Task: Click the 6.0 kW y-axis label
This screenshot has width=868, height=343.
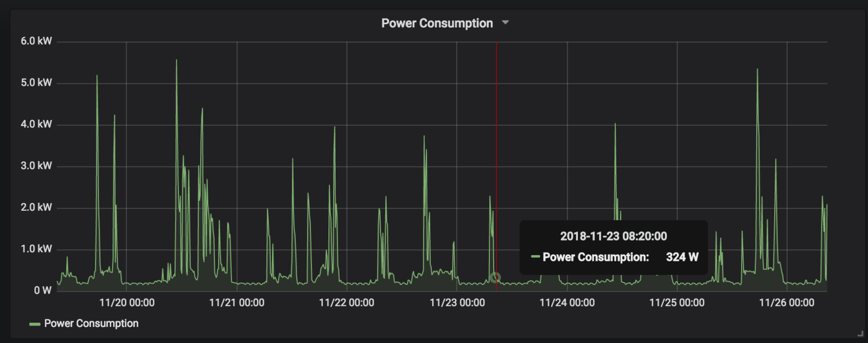Action: (x=36, y=41)
